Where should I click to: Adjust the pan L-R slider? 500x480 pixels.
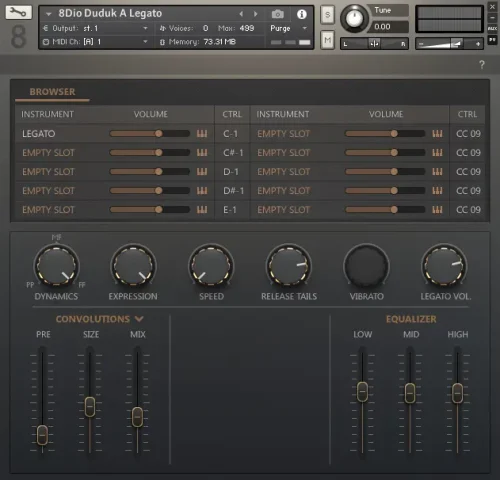tap(374, 44)
